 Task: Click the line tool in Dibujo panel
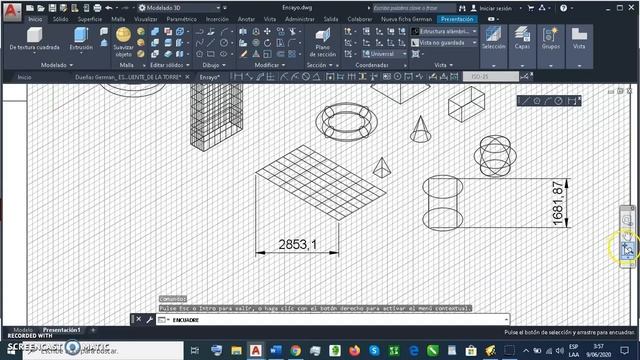point(211,42)
